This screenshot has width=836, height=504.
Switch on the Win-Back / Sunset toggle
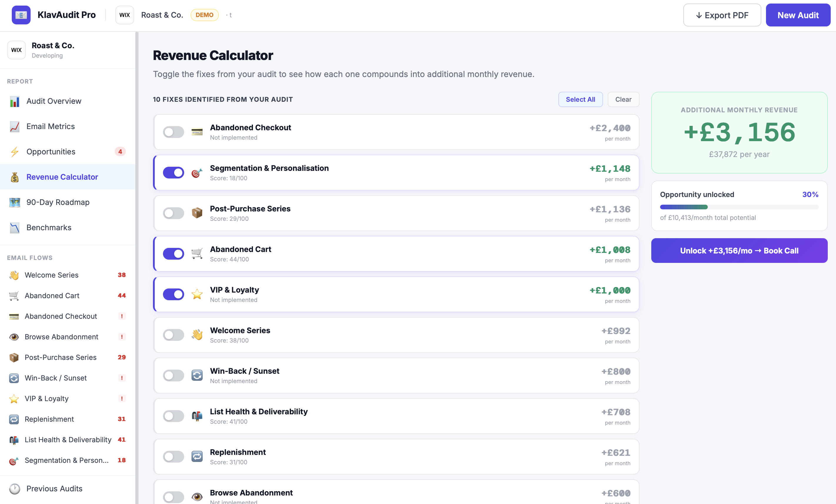[x=173, y=376]
